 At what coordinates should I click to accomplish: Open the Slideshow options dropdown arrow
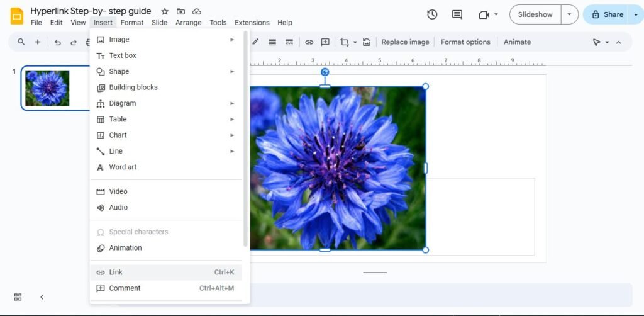click(x=569, y=14)
